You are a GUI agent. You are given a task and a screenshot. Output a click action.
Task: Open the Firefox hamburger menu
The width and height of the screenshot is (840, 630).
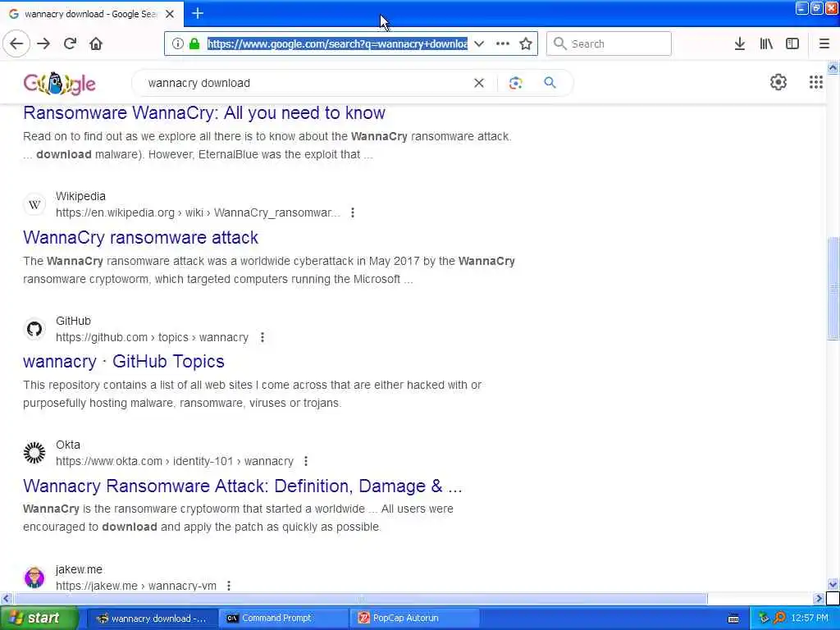pos(824,43)
